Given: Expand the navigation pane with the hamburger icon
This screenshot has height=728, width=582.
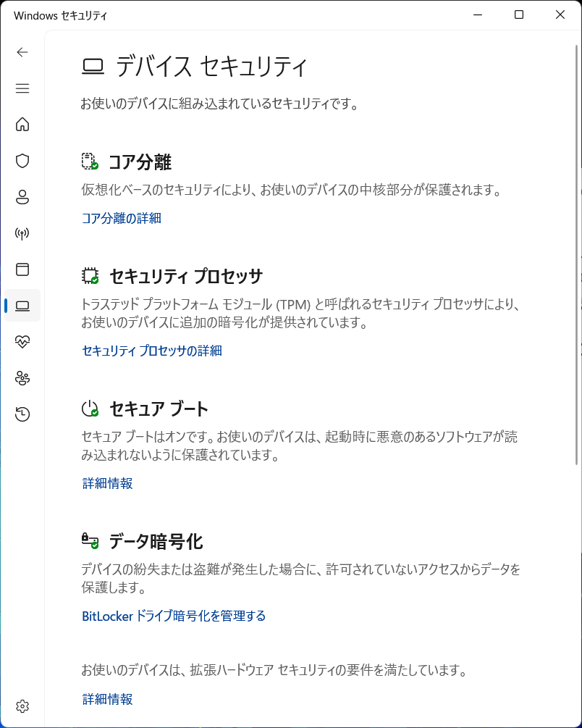Looking at the screenshot, I should [x=22, y=88].
